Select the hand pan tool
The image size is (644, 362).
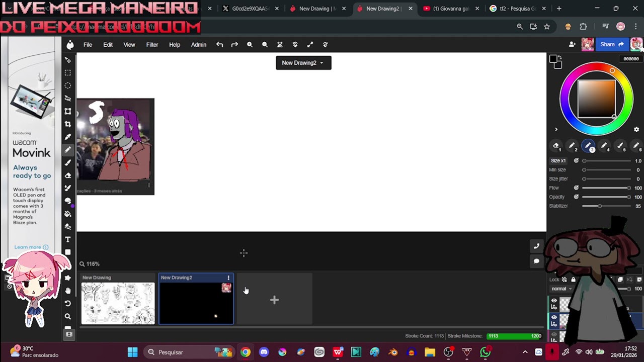click(x=68, y=291)
